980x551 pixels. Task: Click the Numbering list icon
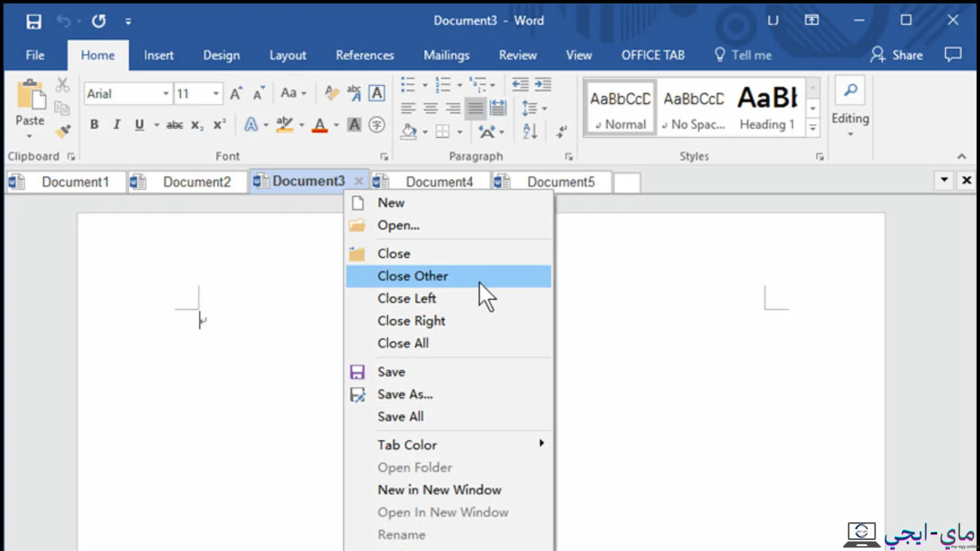pyautogui.click(x=443, y=85)
